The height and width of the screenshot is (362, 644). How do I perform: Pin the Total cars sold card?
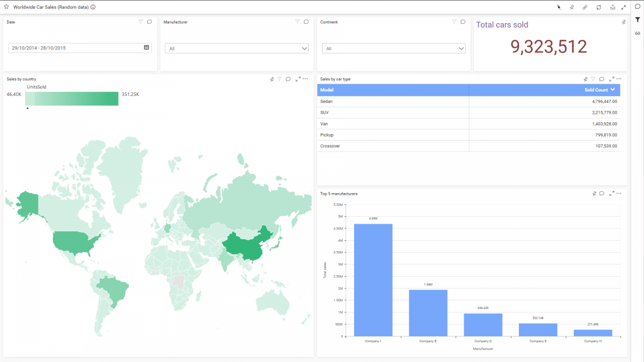(x=623, y=21)
